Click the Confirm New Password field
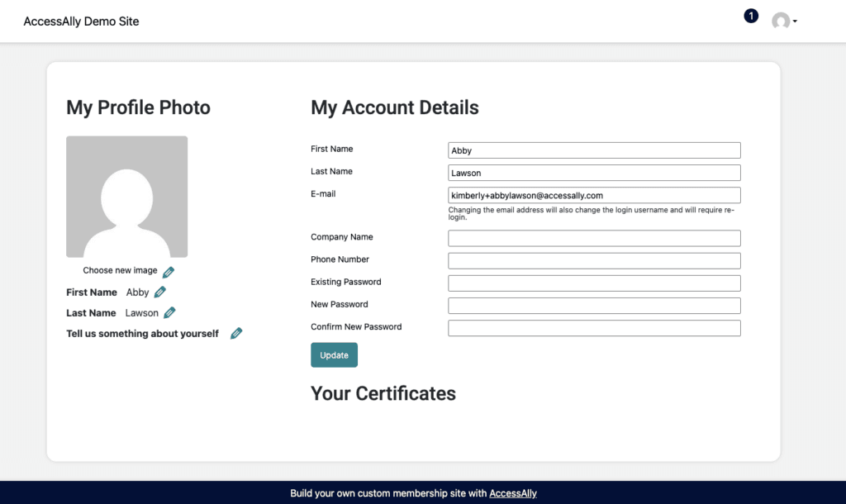Screen dimensions: 846x504 tap(594, 328)
